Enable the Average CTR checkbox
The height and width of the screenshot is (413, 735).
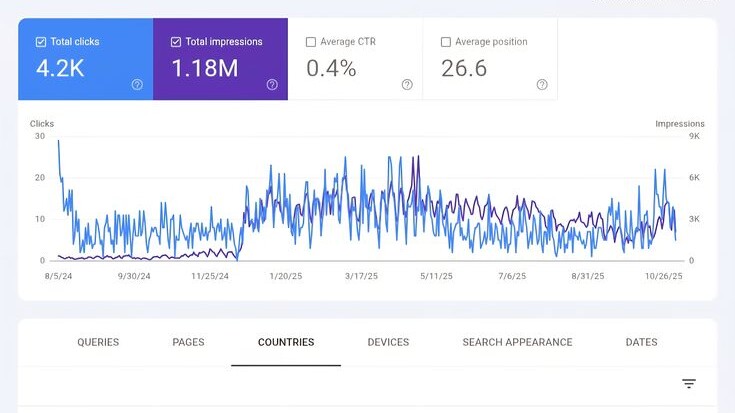click(x=311, y=42)
